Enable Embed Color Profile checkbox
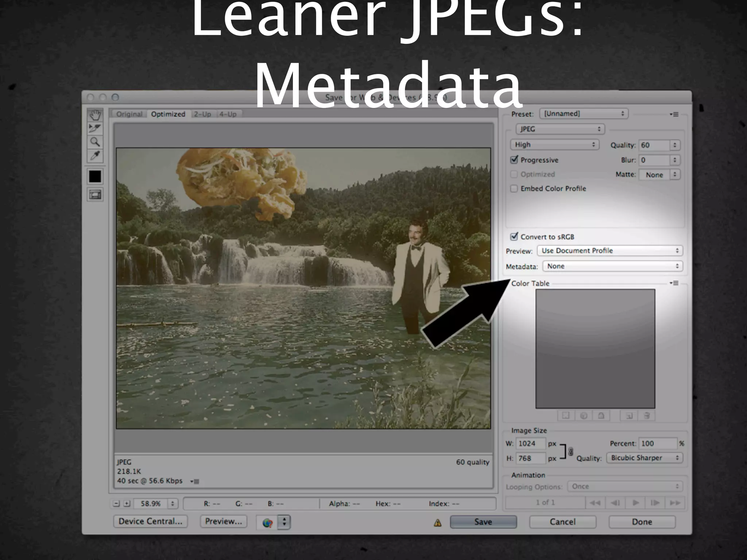The width and height of the screenshot is (747, 560). coord(514,188)
